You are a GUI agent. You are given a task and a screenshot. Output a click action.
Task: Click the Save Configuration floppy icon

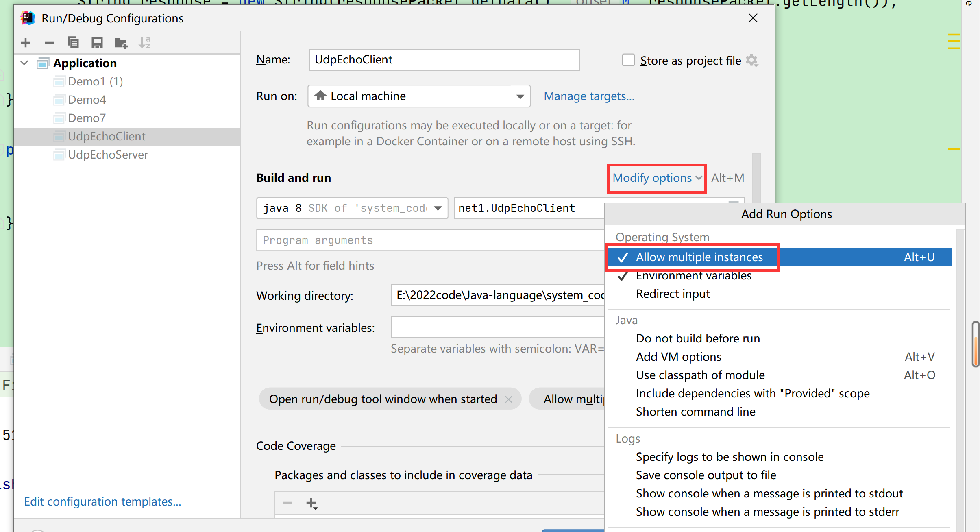click(x=97, y=43)
